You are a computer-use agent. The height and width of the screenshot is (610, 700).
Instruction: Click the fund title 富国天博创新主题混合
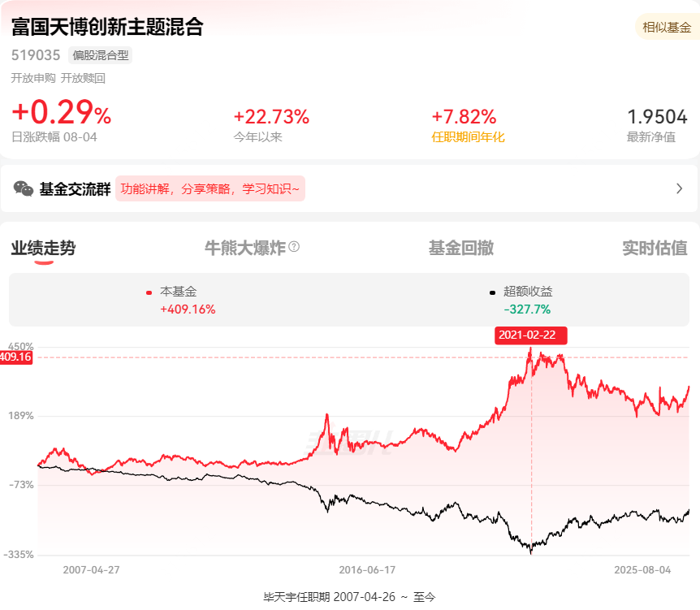click(107, 27)
